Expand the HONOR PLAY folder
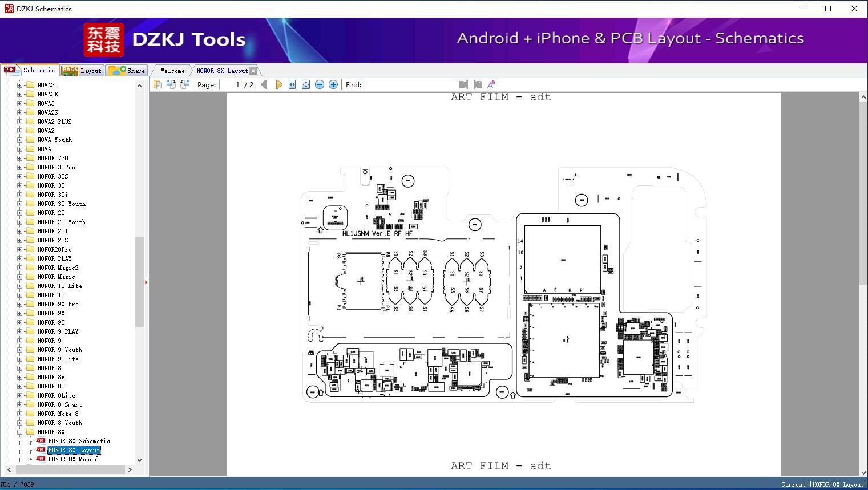Screen dimensions: 868x490 tap(20, 258)
